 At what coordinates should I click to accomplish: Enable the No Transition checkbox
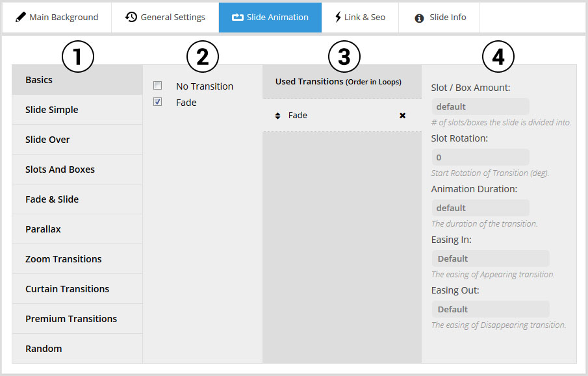point(157,86)
